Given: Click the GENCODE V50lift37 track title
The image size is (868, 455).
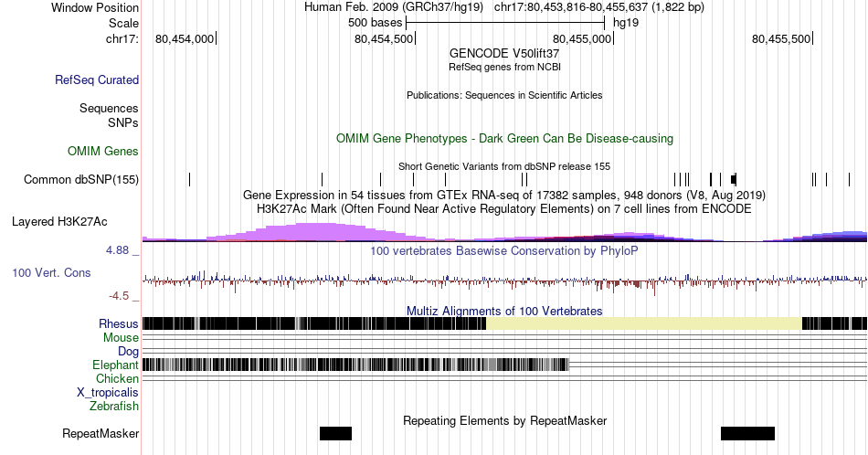Looking at the screenshot, I should pos(504,54).
